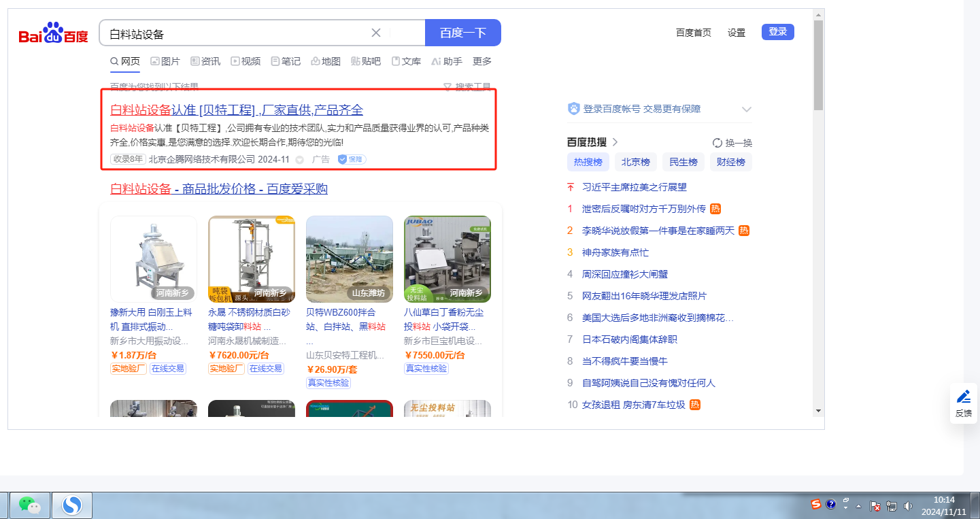Switch to the 资讯 tab
The height and width of the screenshot is (519, 980).
[205, 61]
